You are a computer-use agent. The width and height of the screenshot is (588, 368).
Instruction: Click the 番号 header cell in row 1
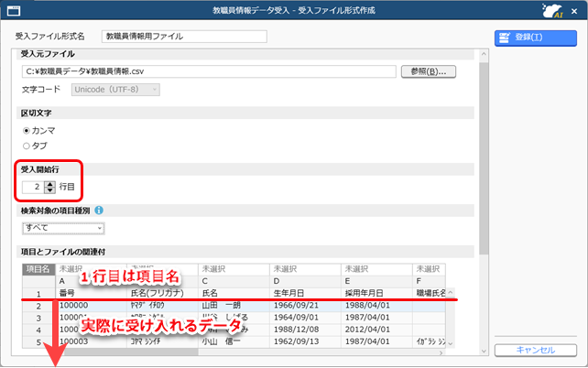[91, 294]
